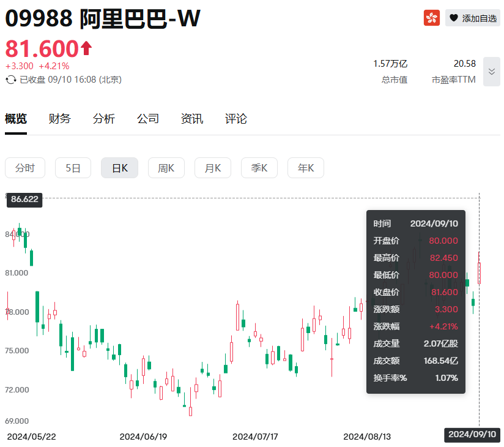The height and width of the screenshot is (447, 504).
Task: Click the 市盈率TTM label
Action: point(453,80)
